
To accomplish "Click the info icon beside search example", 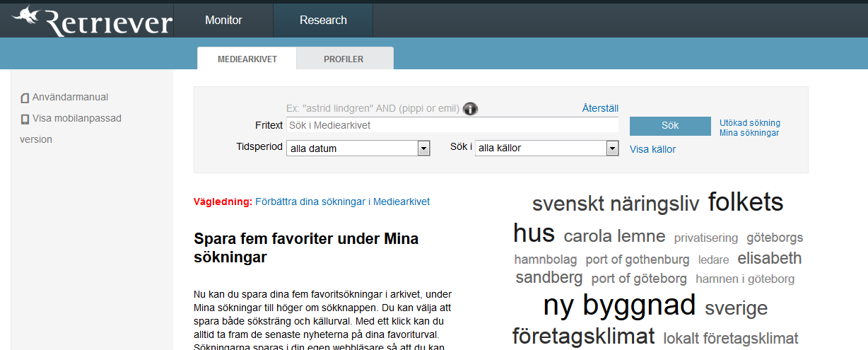I will (471, 109).
